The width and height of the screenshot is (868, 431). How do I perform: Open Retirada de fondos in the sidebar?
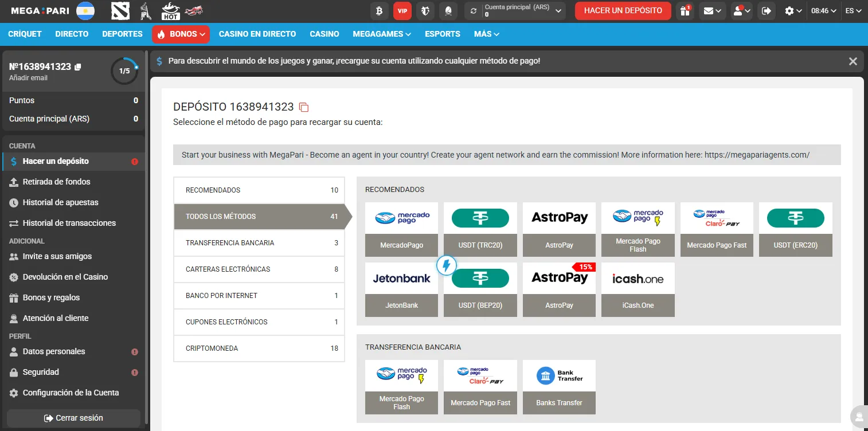coord(73,182)
